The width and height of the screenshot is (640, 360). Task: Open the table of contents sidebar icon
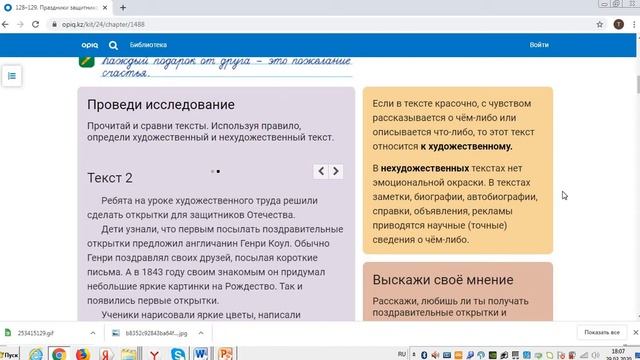coord(12,76)
